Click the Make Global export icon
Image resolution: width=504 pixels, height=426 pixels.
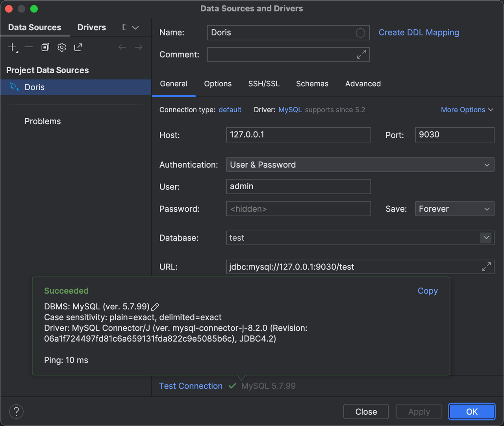[x=78, y=47]
